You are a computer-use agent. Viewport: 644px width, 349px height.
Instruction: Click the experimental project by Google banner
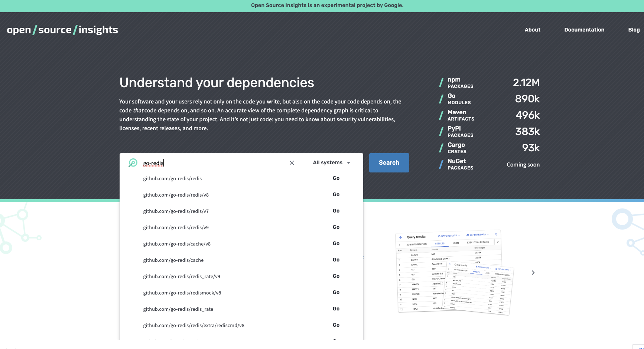(327, 5)
